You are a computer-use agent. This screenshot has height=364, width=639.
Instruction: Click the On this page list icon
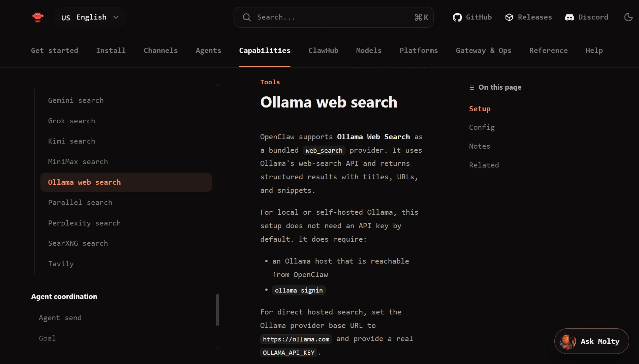[472, 88]
